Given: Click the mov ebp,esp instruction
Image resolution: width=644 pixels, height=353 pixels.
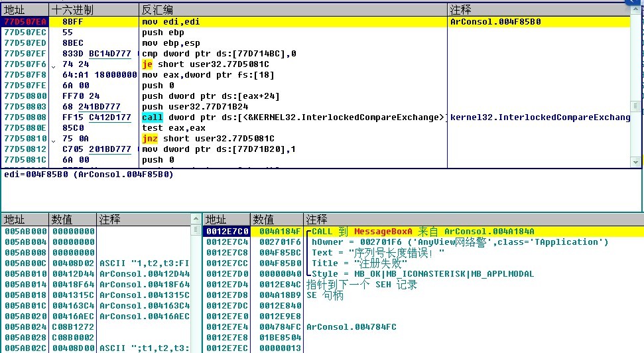Looking at the screenshot, I should tap(171, 43).
